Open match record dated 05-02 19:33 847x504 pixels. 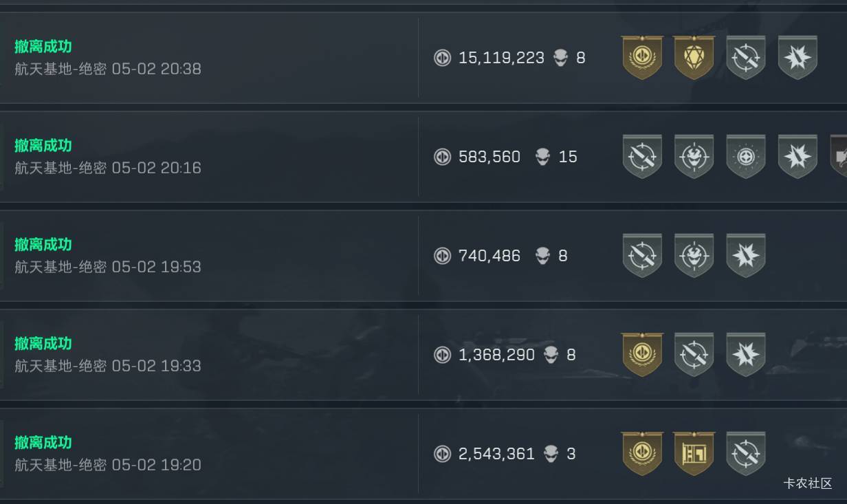423,355
